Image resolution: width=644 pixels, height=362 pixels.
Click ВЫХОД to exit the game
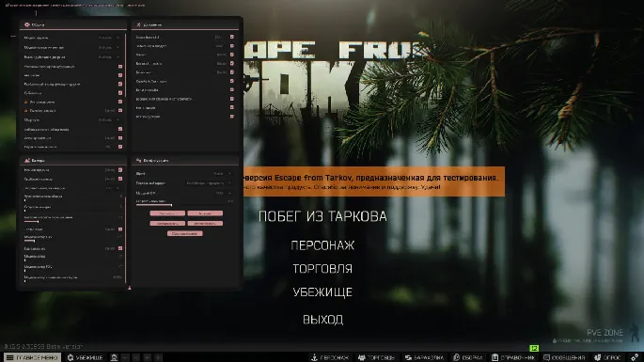coord(322,320)
